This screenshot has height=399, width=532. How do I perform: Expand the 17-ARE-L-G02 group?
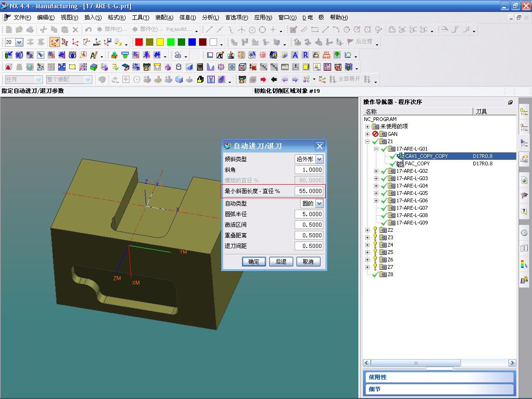click(376, 171)
